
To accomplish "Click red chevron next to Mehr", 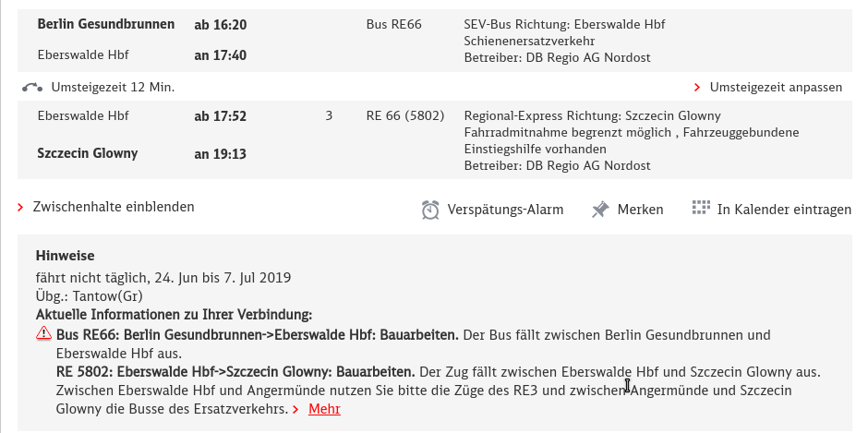I will pyautogui.click(x=296, y=410).
